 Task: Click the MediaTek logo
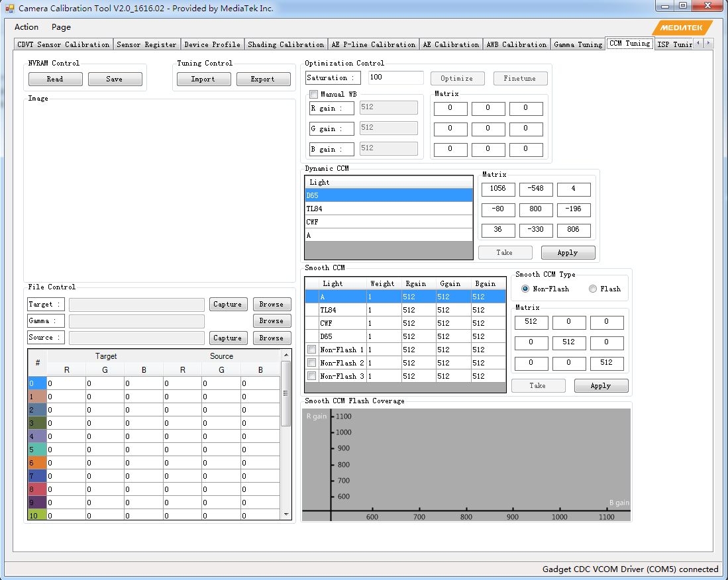[682, 28]
